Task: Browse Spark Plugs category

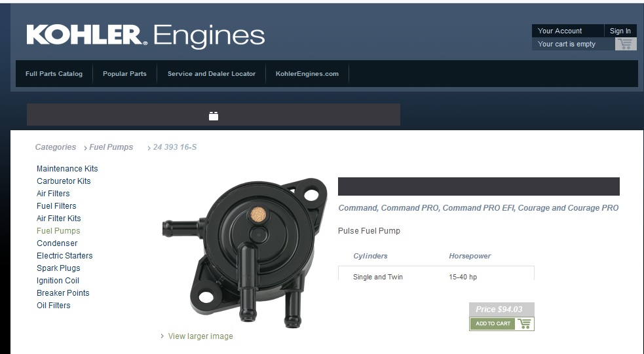Action: point(58,268)
